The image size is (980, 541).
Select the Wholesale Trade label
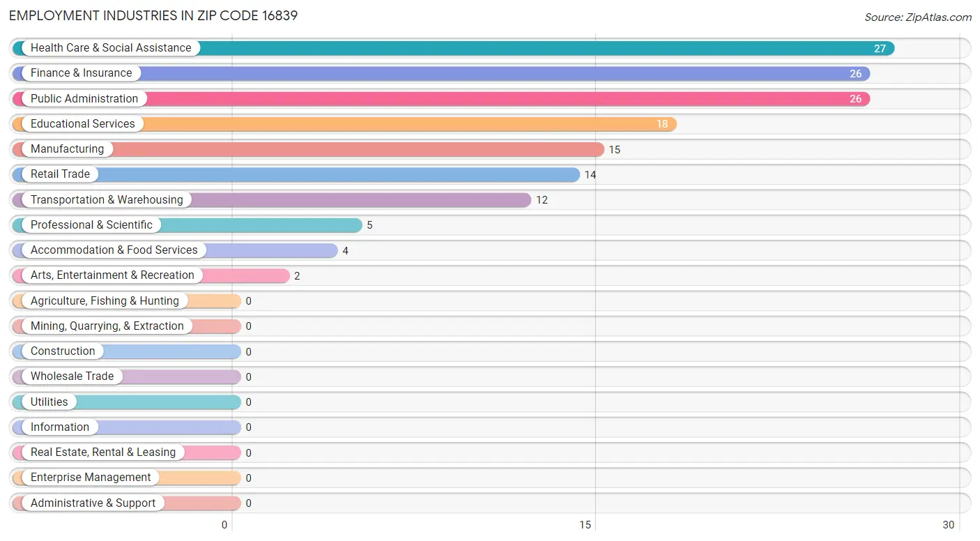72,376
